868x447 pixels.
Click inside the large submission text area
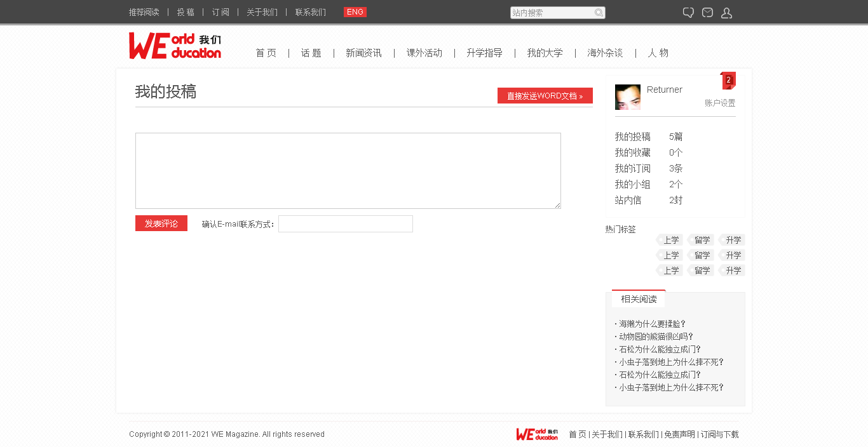click(348, 171)
